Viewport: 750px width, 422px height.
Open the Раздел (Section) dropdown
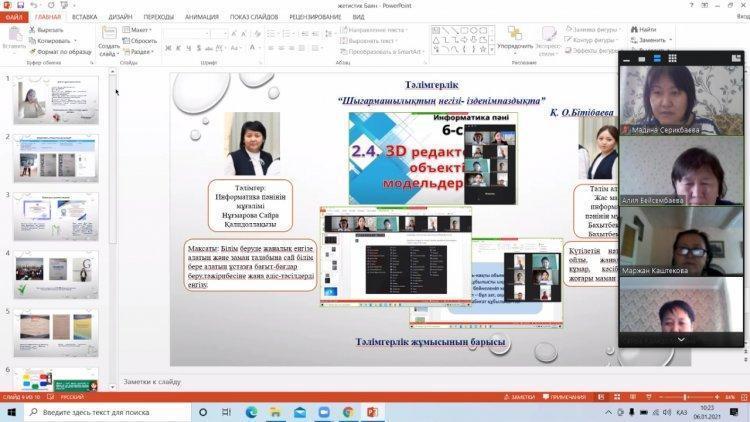coord(139,52)
